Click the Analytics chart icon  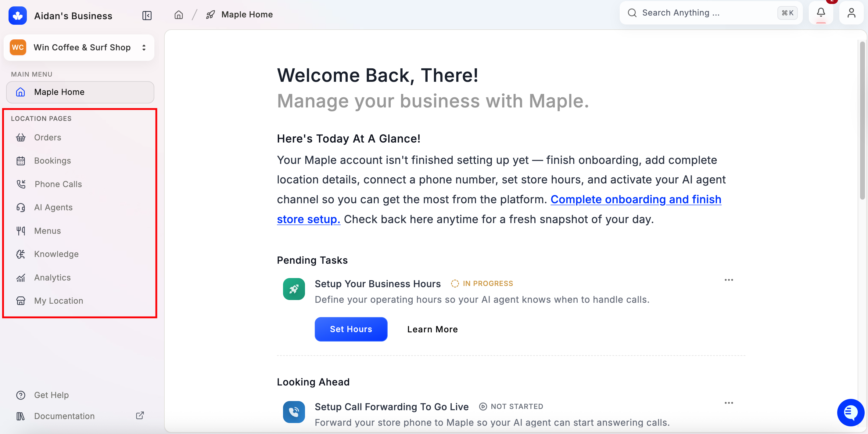[x=21, y=277]
